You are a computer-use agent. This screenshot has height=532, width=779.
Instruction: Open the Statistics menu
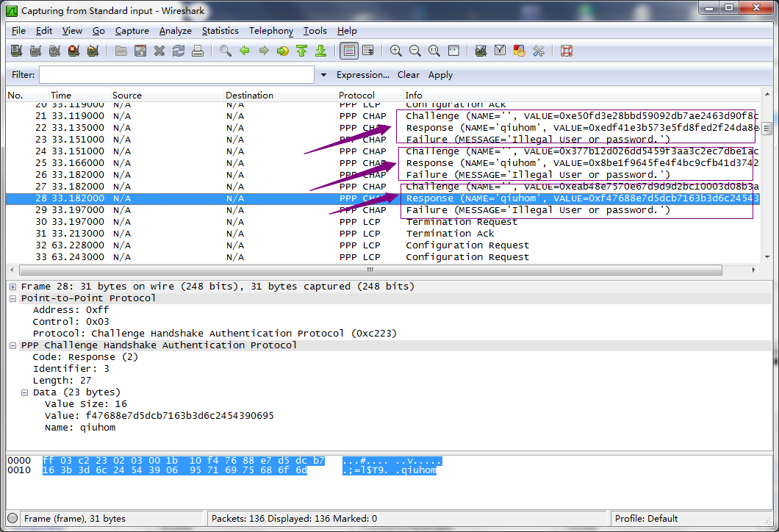(x=220, y=31)
